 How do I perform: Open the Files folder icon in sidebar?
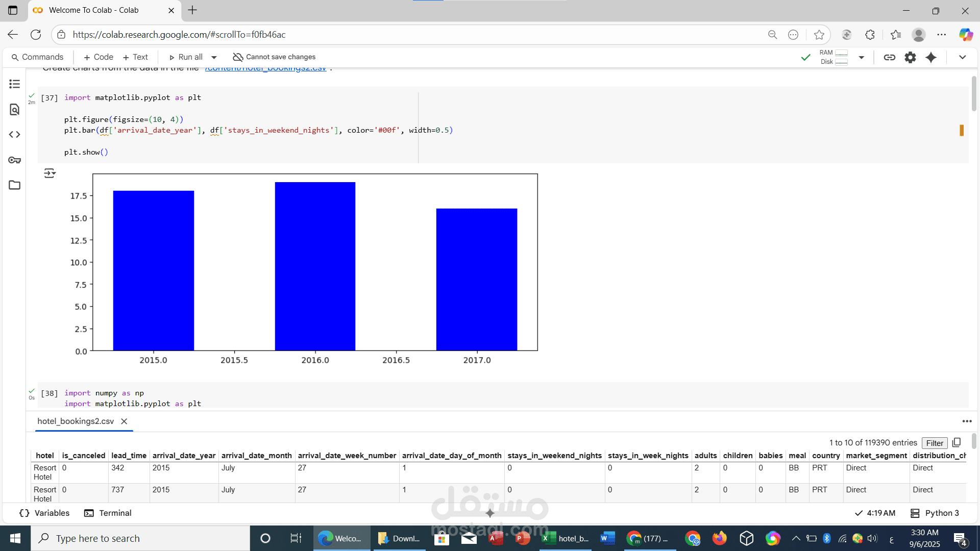(14, 185)
